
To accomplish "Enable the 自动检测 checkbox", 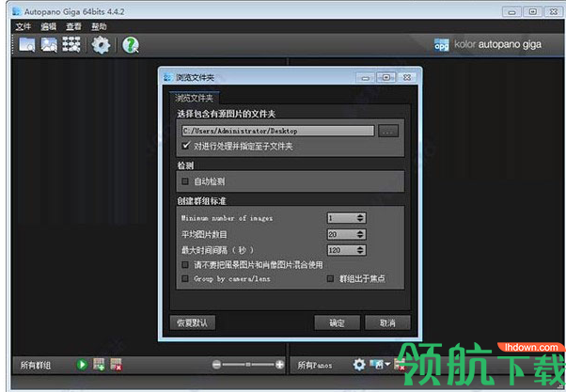I will (x=185, y=181).
